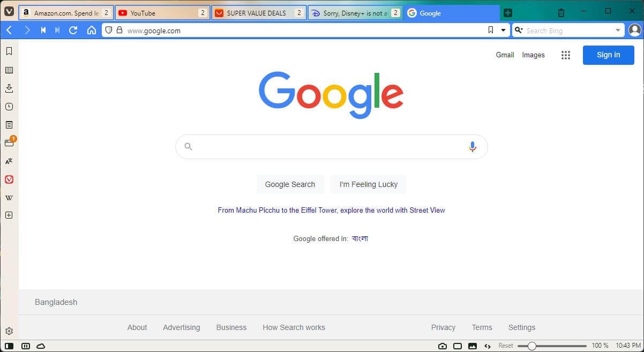
Task: Click I'm Feeling Lucky
Action: coord(369,184)
